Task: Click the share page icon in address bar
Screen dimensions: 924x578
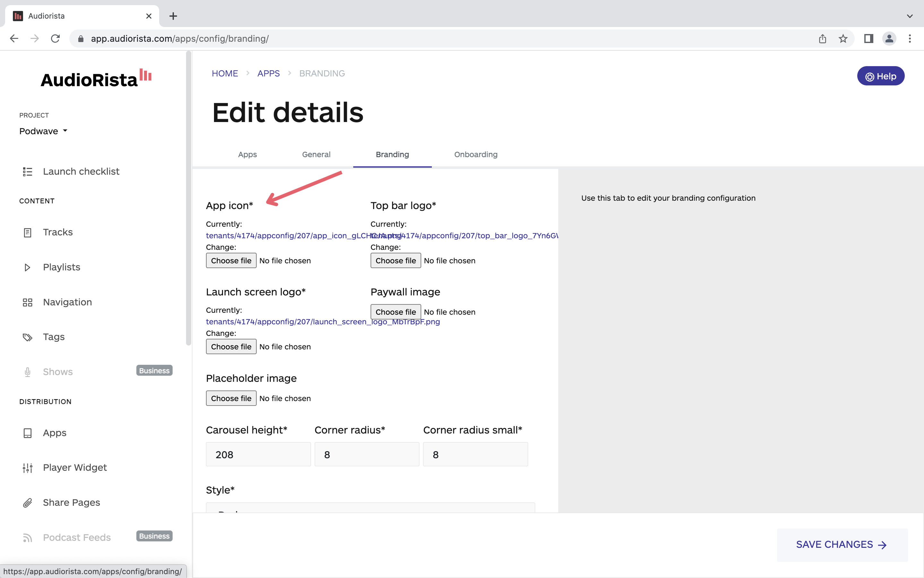Action: [822, 39]
